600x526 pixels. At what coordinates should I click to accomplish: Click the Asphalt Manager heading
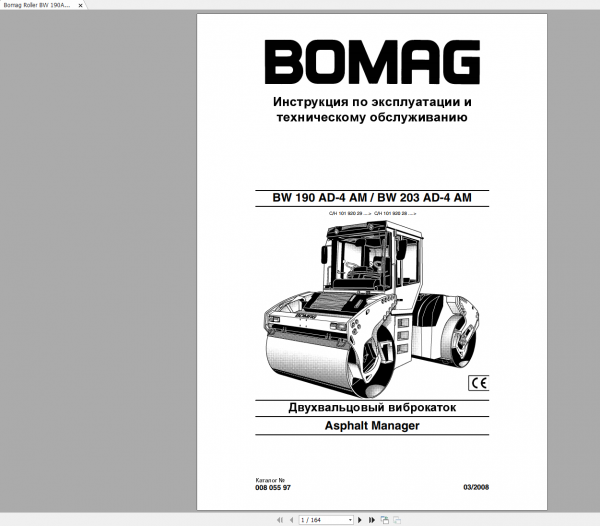pos(372,425)
